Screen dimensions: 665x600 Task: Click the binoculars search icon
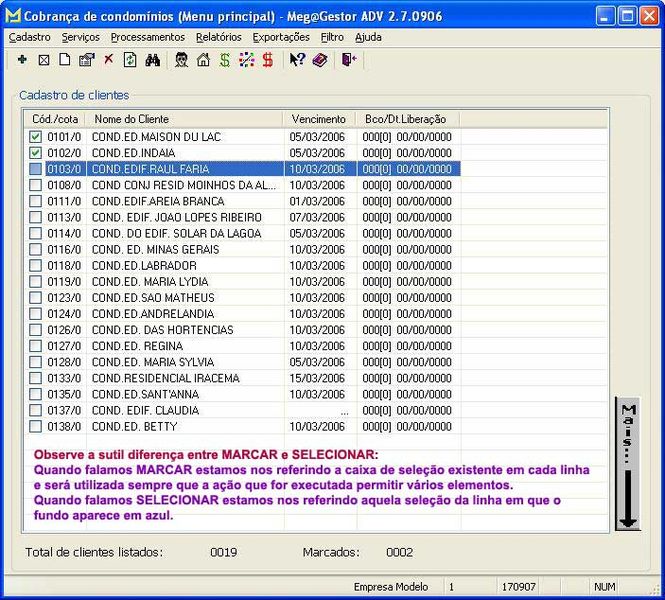[x=153, y=60]
